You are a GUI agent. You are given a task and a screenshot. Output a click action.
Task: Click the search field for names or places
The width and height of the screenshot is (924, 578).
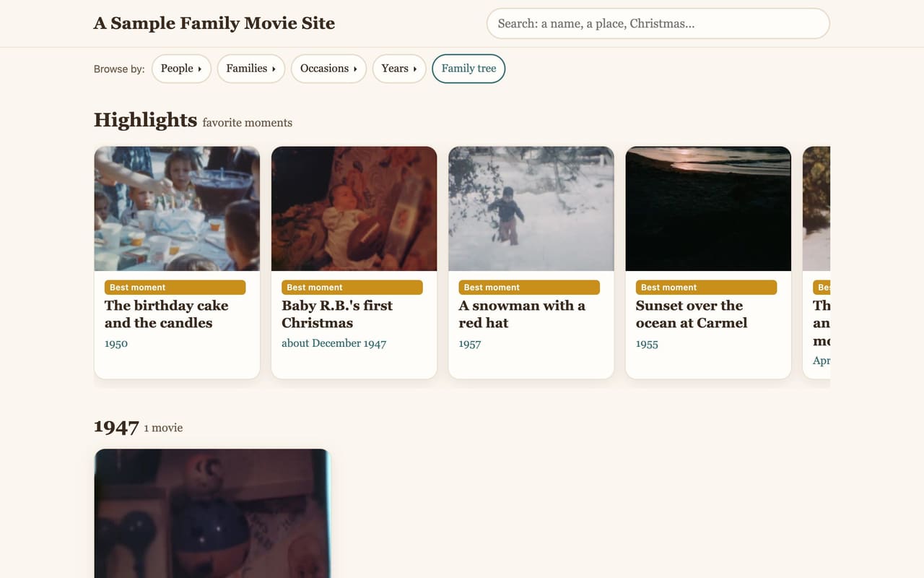click(658, 23)
